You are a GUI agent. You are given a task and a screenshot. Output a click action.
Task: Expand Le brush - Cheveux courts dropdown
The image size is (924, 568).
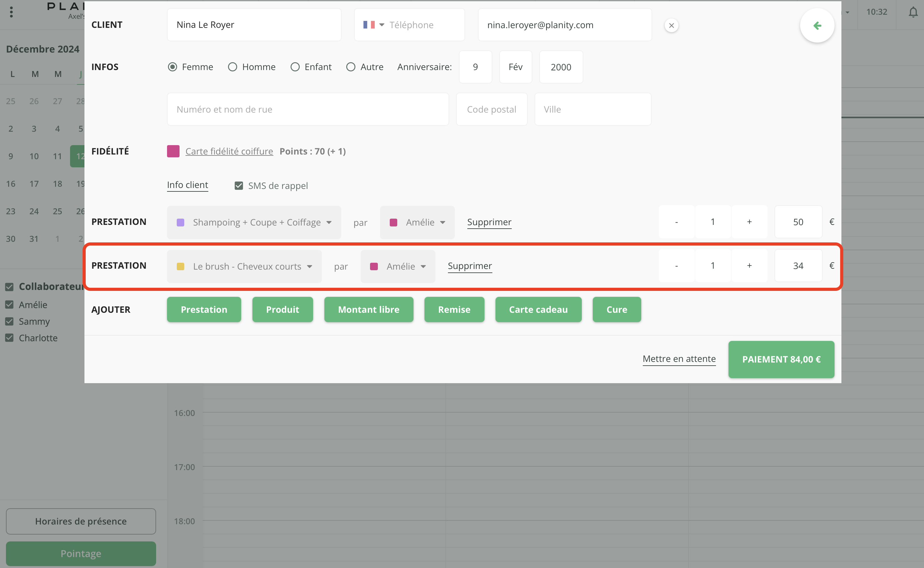coord(244,266)
